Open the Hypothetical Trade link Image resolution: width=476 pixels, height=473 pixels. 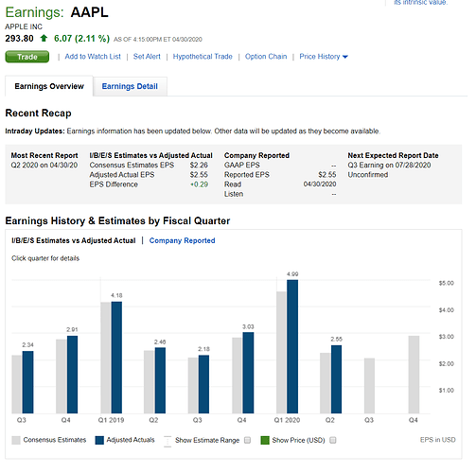coord(203,57)
